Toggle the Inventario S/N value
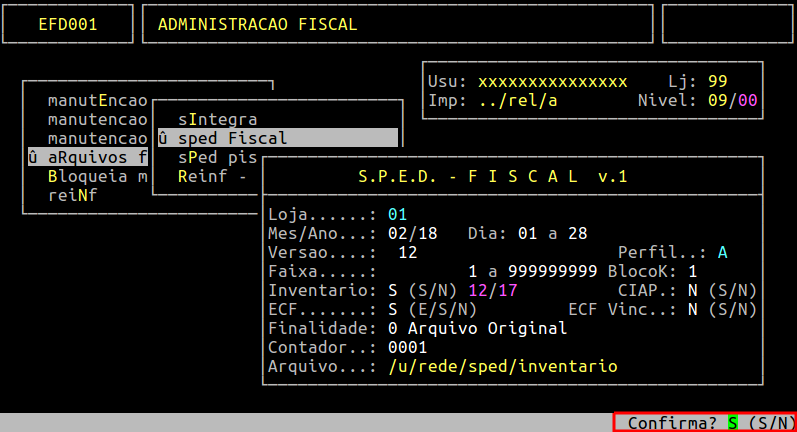The image size is (797, 432). pyautogui.click(x=393, y=290)
